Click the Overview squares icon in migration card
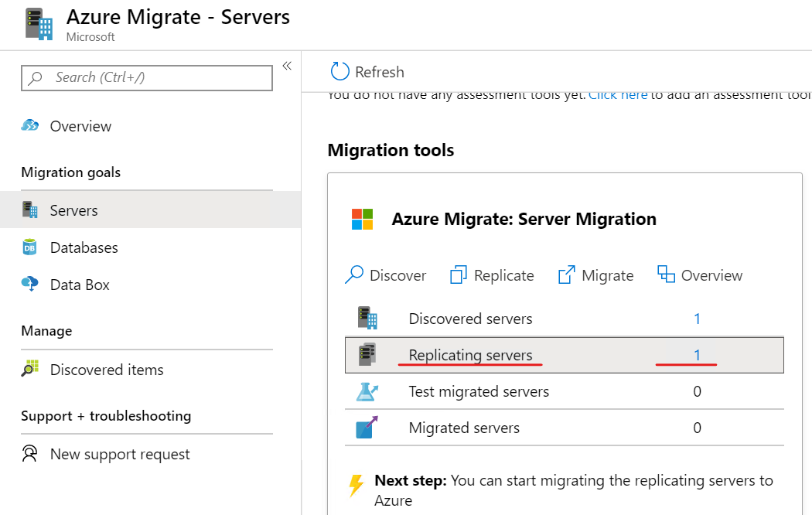 666,274
